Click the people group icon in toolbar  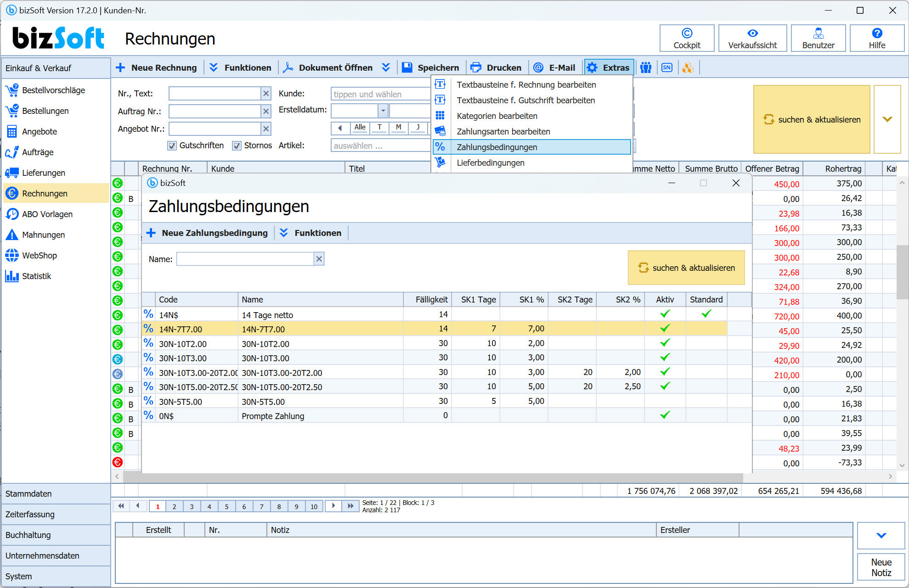coord(646,67)
